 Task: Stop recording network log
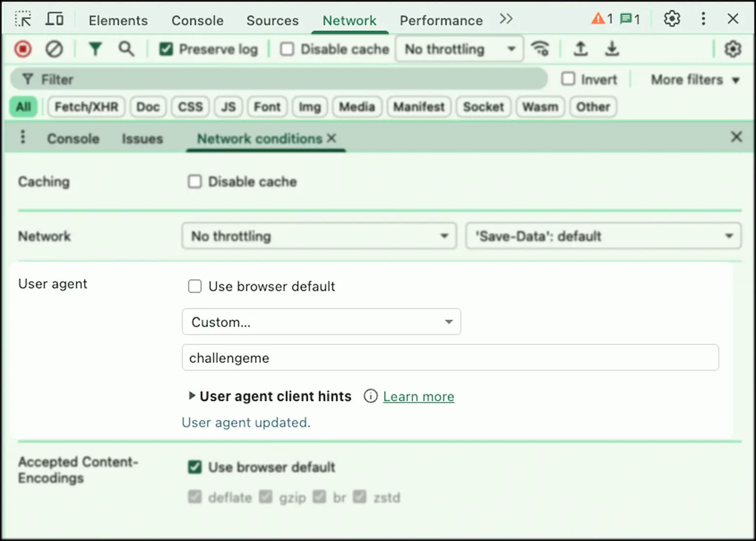pos(23,49)
